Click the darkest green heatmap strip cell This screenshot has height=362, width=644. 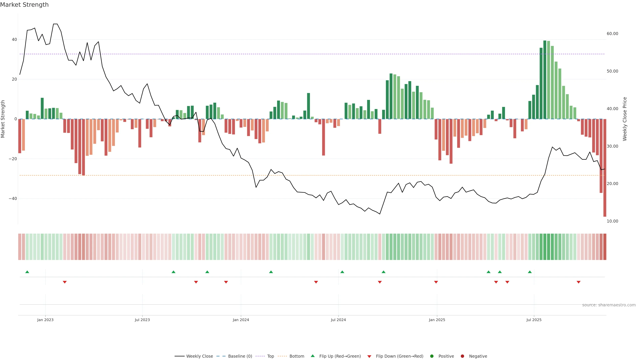coord(545,247)
